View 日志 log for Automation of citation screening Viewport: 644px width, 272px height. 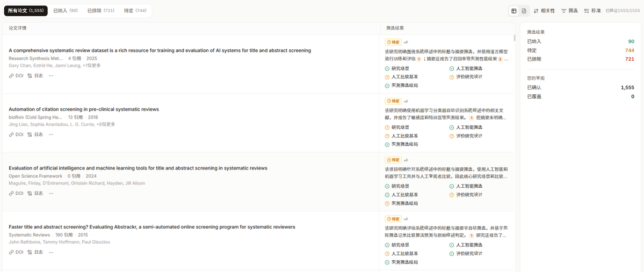pyautogui.click(x=35, y=135)
